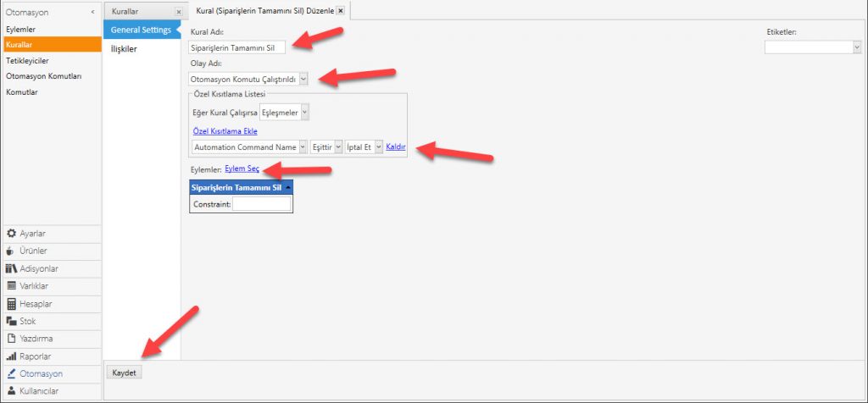The height and width of the screenshot is (403, 868).
Task: Click the Stok icon in sidebar
Action: pos(12,322)
